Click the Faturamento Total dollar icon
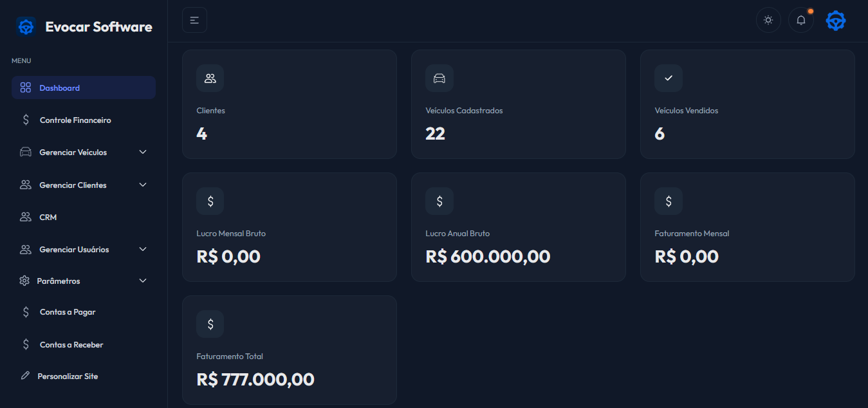The width and height of the screenshot is (868, 408). pos(210,324)
